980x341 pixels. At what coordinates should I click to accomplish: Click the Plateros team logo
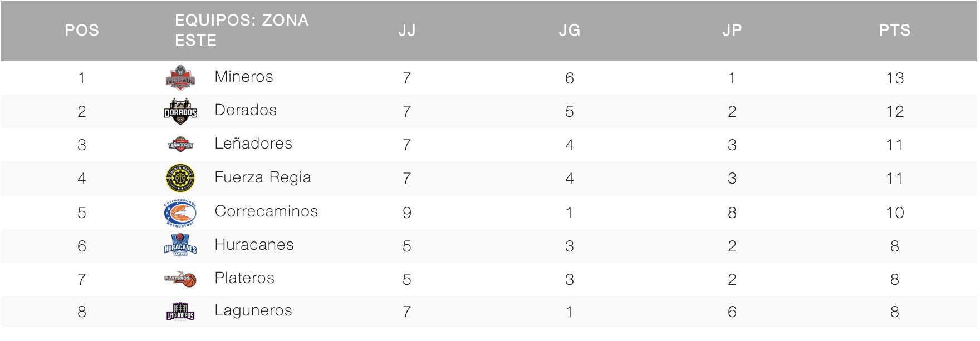point(180,279)
